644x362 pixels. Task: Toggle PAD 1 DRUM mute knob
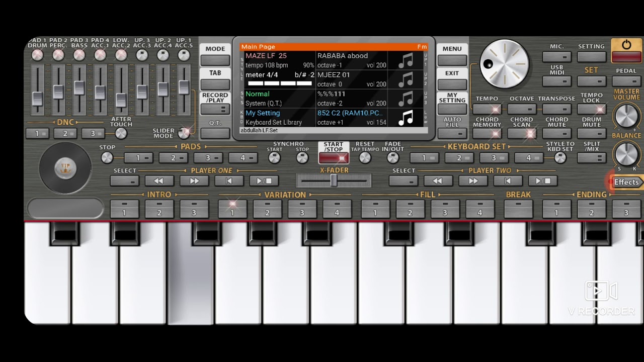(37, 55)
